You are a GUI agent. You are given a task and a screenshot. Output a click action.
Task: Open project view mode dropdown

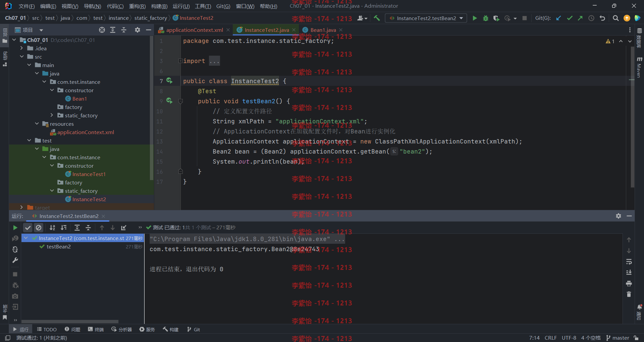tap(41, 30)
